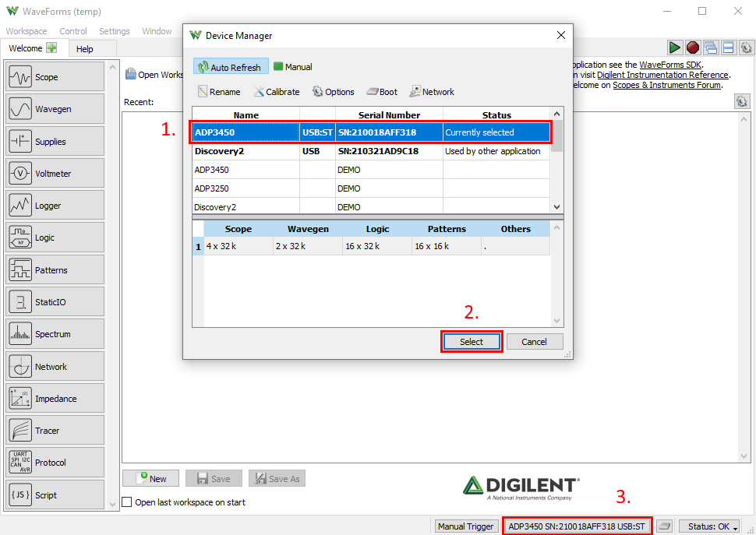756x535 pixels.
Task: Click the ADP3450 SN:210018AFF318 status bar button
Action: click(577, 526)
